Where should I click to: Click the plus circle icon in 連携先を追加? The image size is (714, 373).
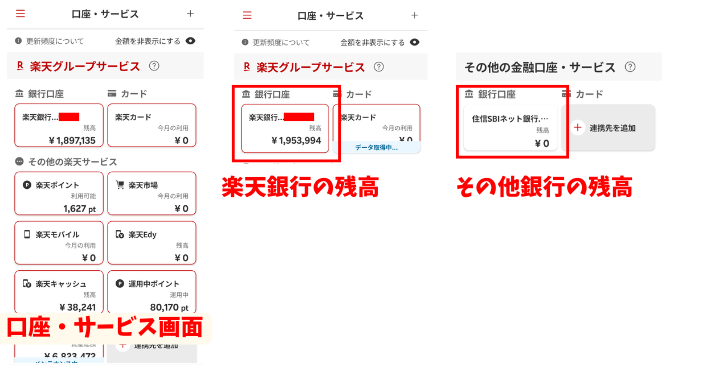click(x=577, y=128)
